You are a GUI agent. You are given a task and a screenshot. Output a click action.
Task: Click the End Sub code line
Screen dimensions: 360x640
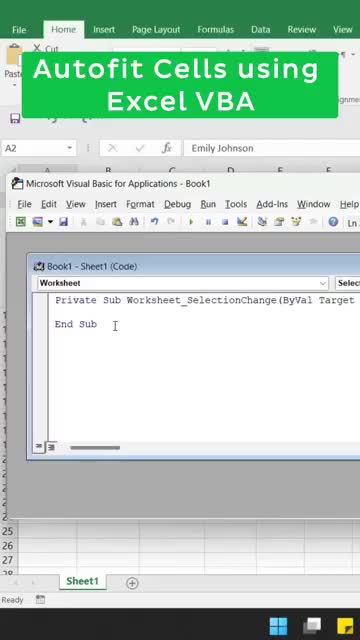(x=76, y=324)
